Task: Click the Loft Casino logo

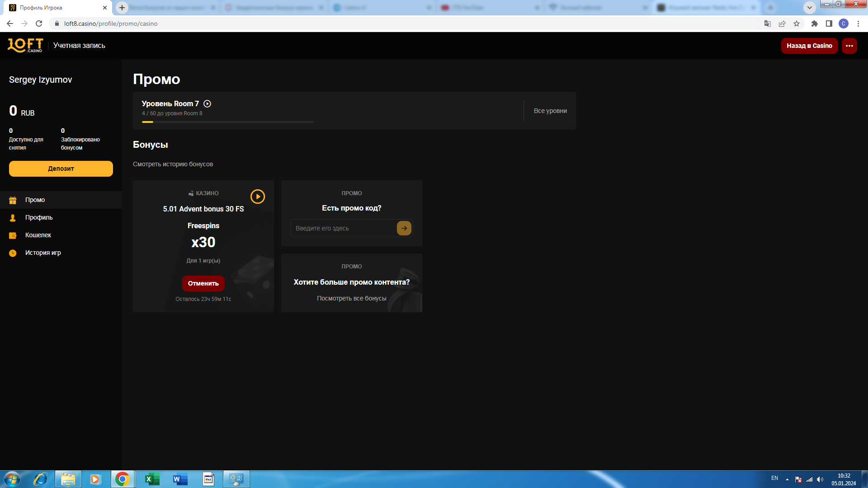Action: pos(25,45)
